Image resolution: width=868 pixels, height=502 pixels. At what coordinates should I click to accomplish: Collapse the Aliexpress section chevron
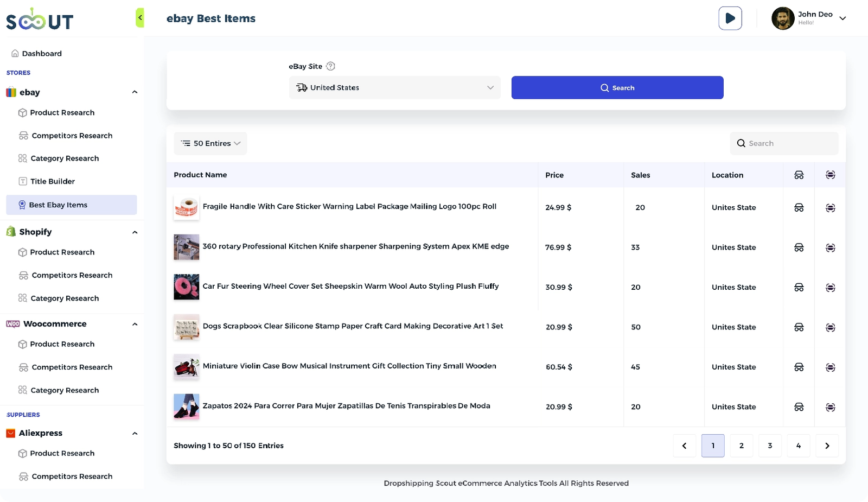click(x=135, y=433)
